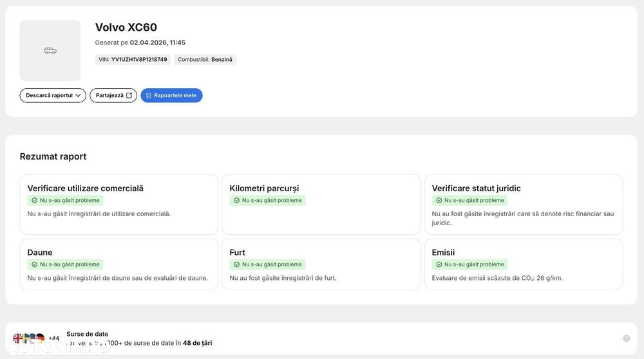
Task: Click the car placeholder thumbnail image
Action: click(x=50, y=50)
